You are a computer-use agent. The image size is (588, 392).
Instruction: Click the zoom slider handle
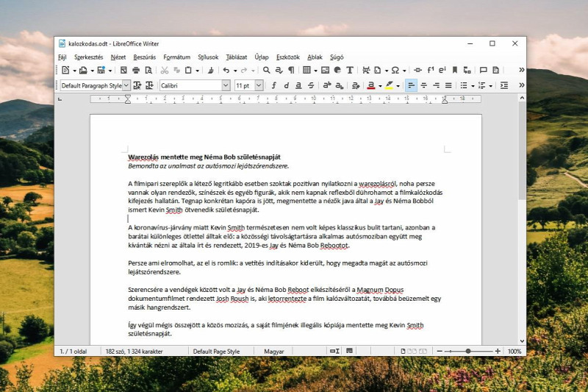(x=468, y=351)
